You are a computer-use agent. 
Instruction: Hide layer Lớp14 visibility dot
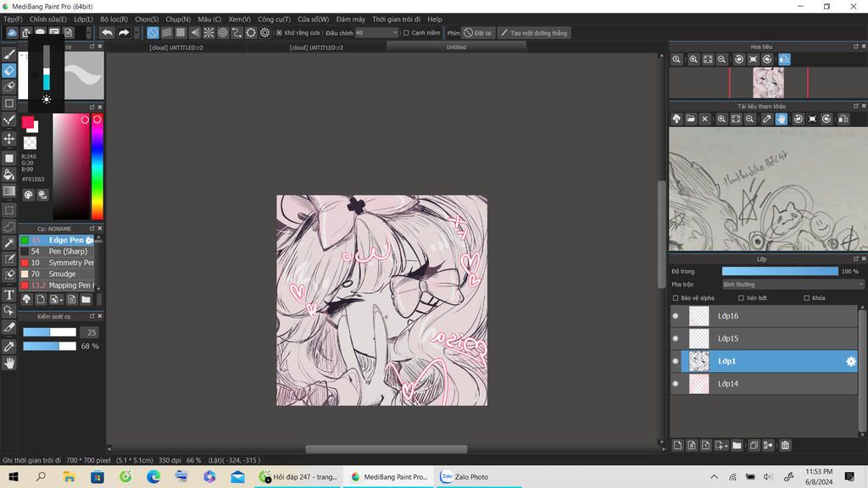676,384
